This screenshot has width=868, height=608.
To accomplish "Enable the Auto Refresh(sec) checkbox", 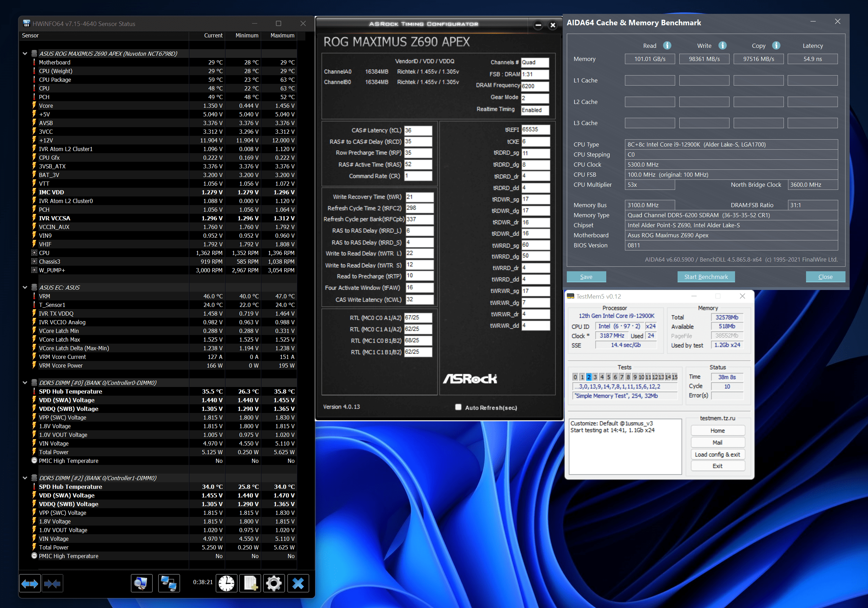I will [x=458, y=407].
